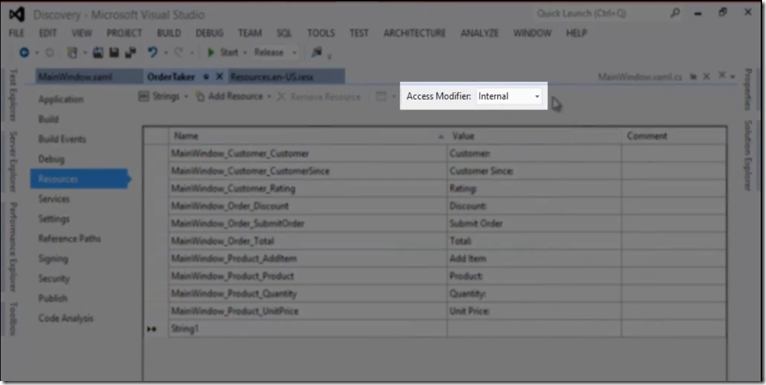The image size is (766, 385).
Task: Open the Toolbox side panel
Action: [x=13, y=319]
